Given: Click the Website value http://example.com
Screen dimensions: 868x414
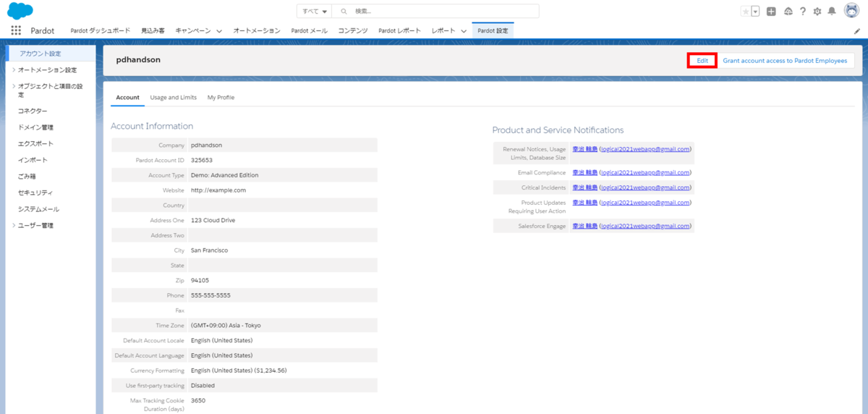Looking at the screenshot, I should [218, 190].
